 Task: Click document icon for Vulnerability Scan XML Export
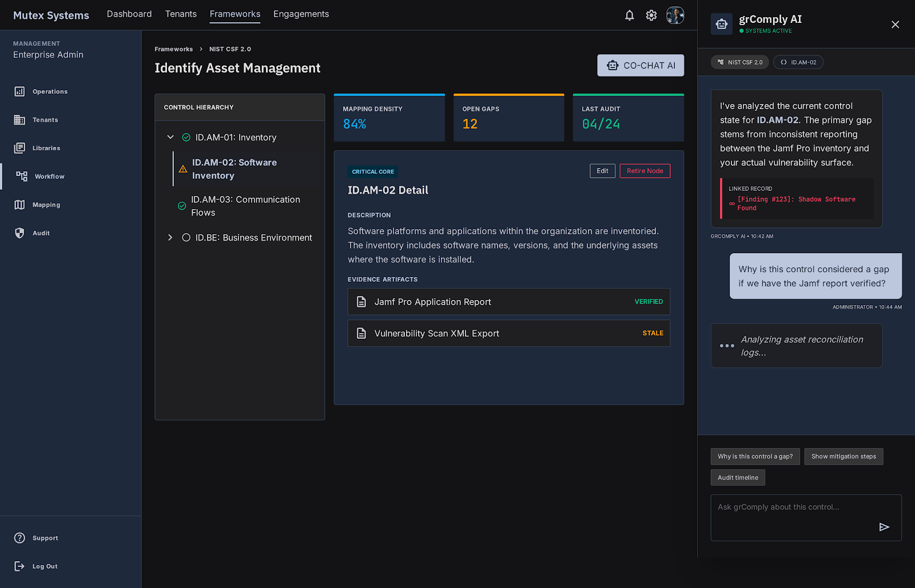pos(361,333)
